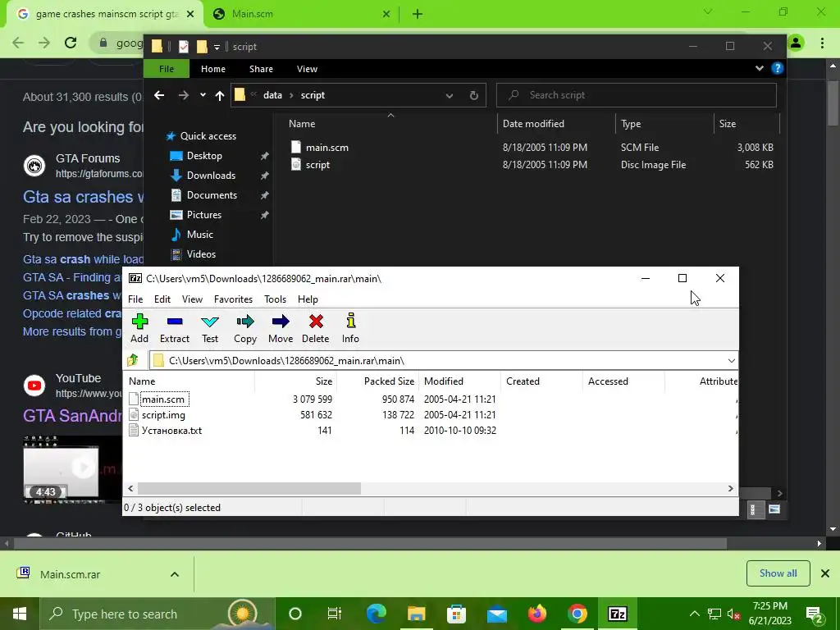Expand address bar history dropdown in Explorer
Screen dimensions: 840x630
(449, 95)
